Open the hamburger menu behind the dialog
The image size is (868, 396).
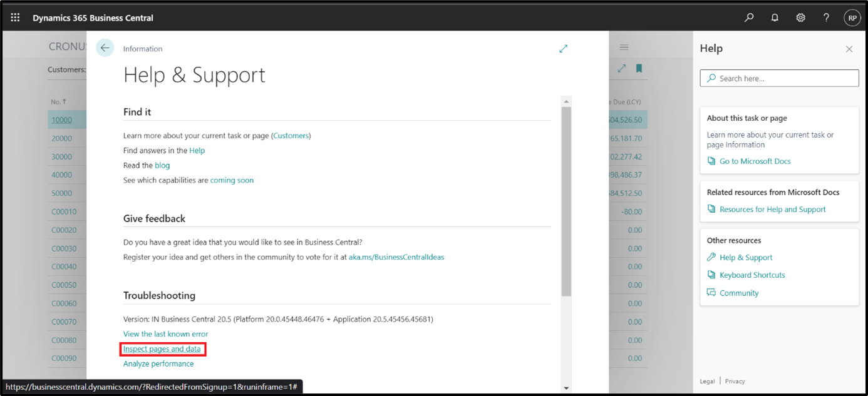pyautogui.click(x=624, y=48)
